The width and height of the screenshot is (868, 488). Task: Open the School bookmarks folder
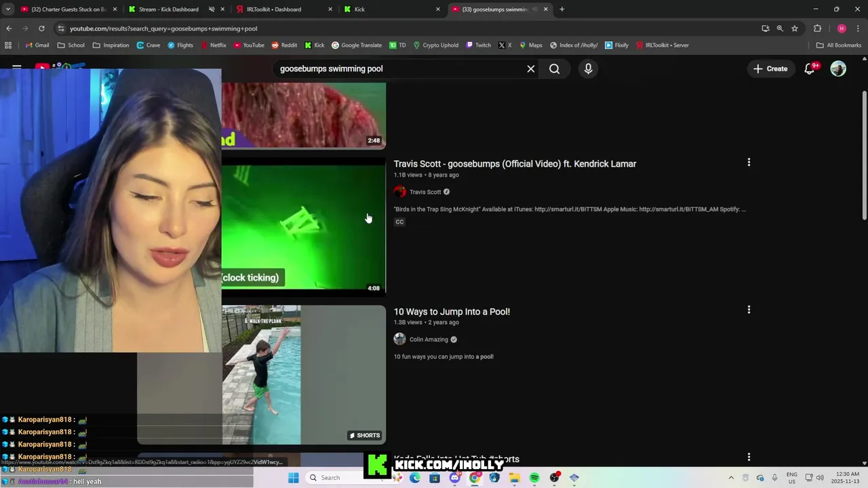tap(71, 45)
